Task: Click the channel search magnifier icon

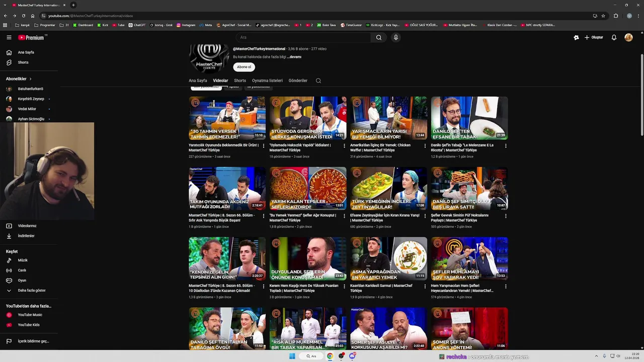Action: 318,80
